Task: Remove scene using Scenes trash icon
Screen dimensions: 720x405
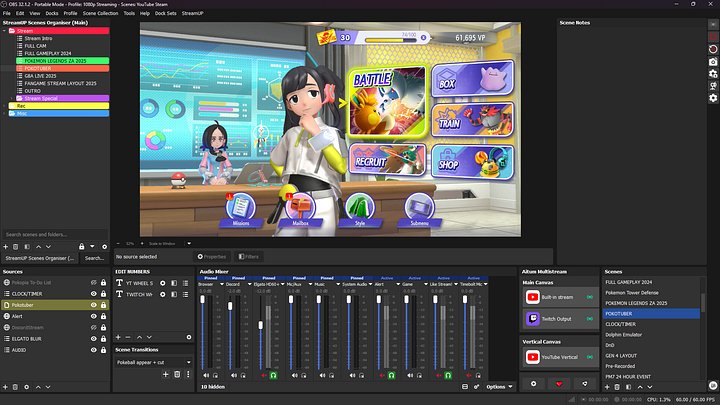Action: click(617, 387)
